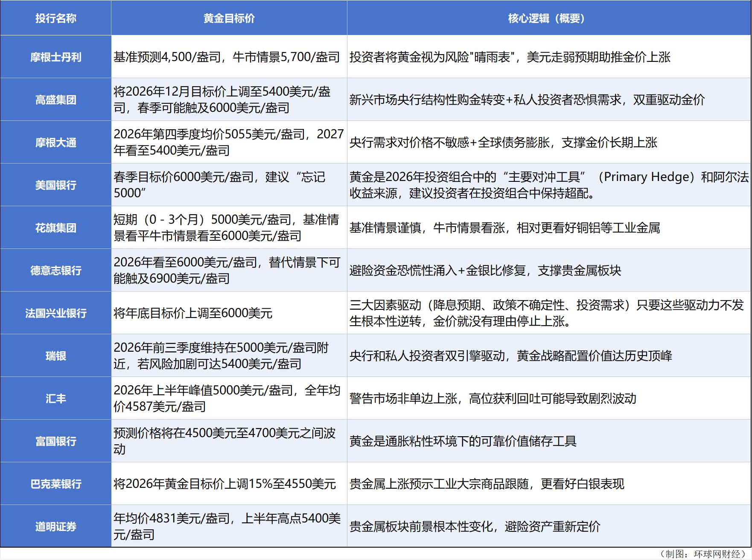
Task: Select the 富国银行 bank name cell
Action: (x=55, y=440)
